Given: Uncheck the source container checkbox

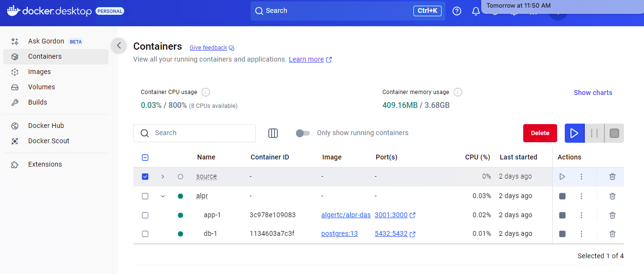Looking at the screenshot, I should coord(145,177).
